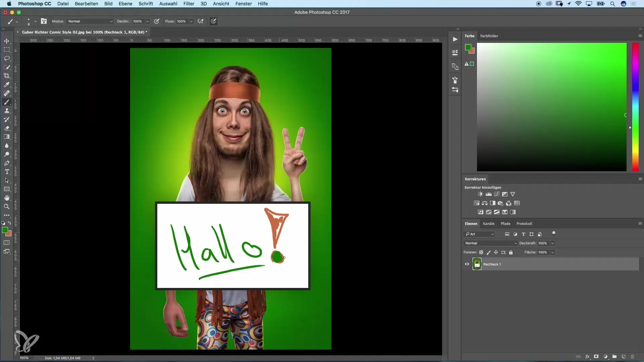This screenshot has height=362, width=644.
Task: Open the Fläche fill dropdown arrow
Action: 552,252
